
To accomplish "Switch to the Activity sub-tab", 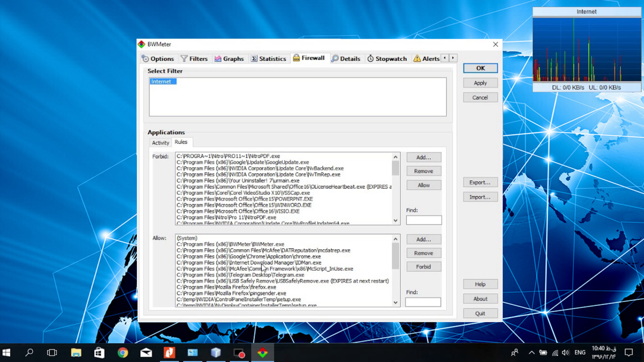I will coord(160,143).
